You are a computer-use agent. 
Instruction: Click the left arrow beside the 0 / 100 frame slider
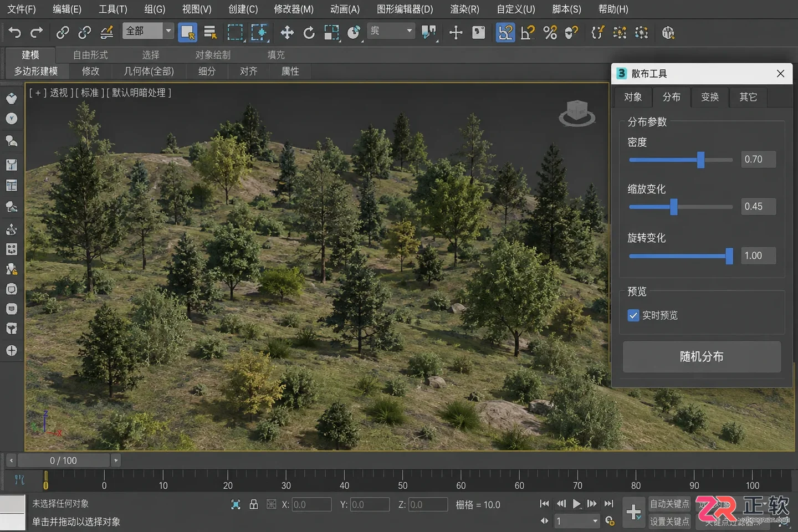tap(11, 461)
